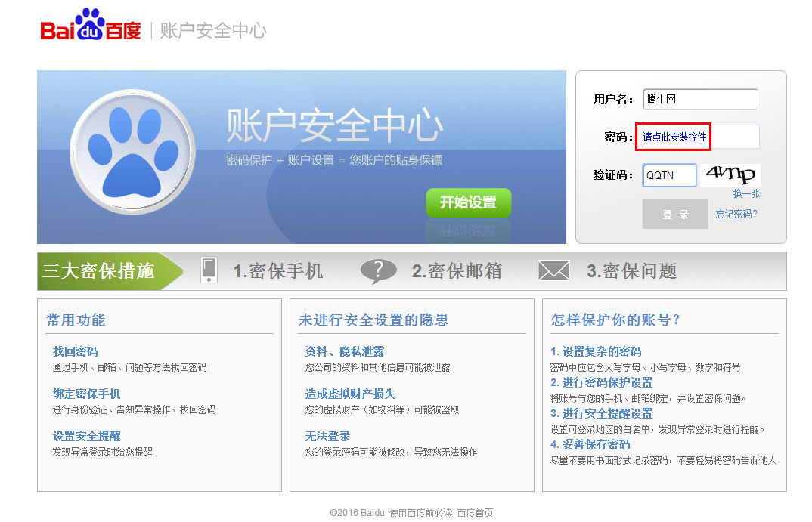Click the 登录 button

click(x=675, y=215)
